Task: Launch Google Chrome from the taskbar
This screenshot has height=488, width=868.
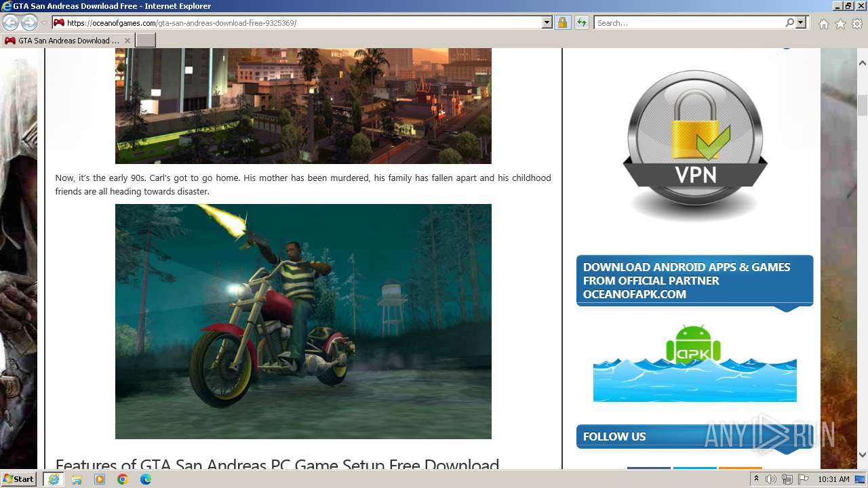Action: click(123, 479)
